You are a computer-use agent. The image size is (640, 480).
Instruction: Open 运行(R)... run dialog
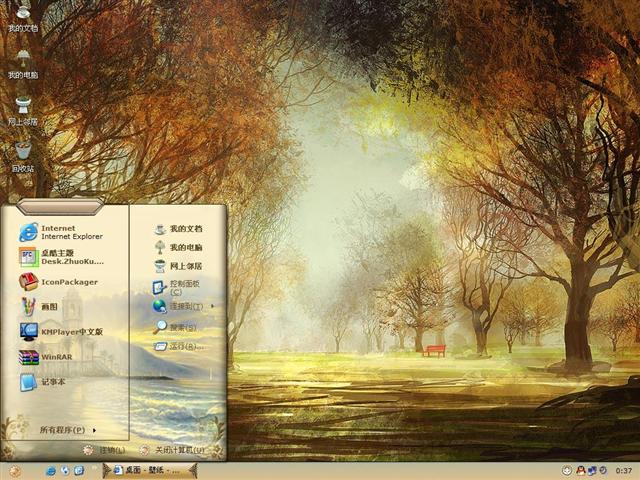(x=179, y=347)
